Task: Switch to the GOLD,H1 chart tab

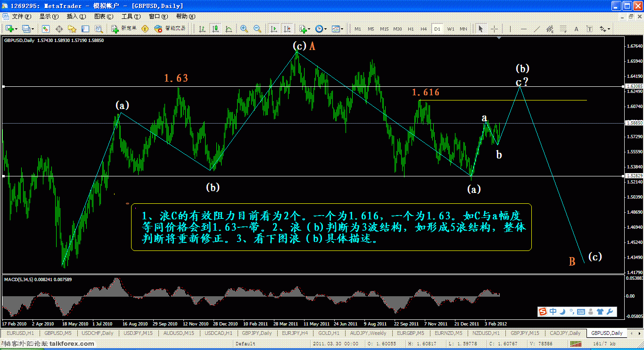Action: pos(328,333)
